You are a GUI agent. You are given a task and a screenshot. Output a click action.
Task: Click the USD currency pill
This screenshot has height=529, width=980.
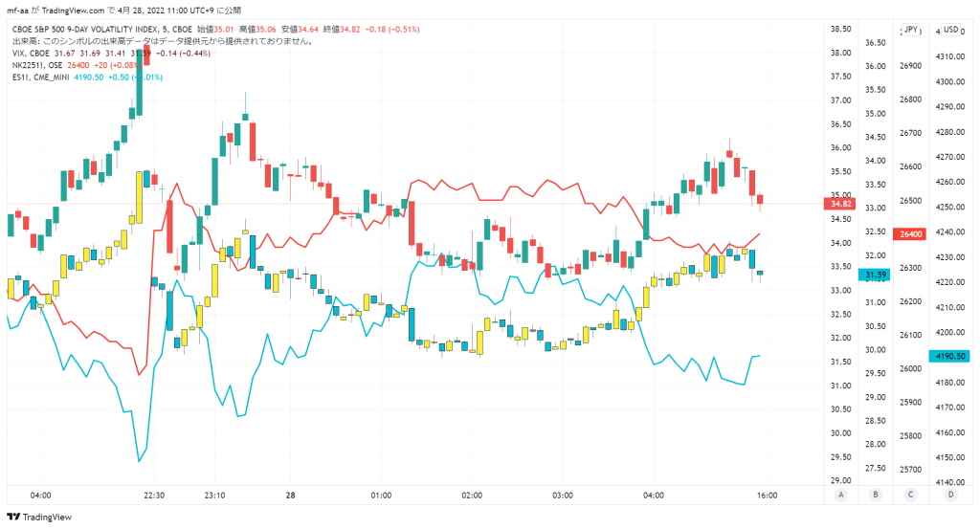951,30
